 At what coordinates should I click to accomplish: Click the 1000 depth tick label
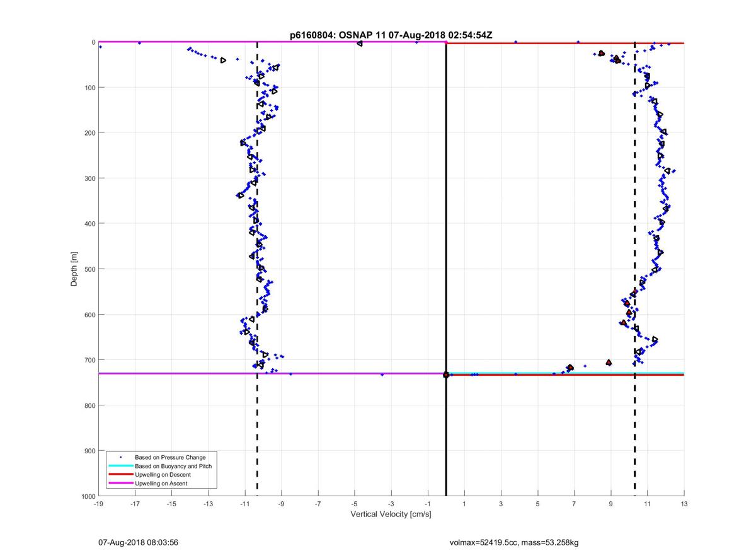point(88,496)
